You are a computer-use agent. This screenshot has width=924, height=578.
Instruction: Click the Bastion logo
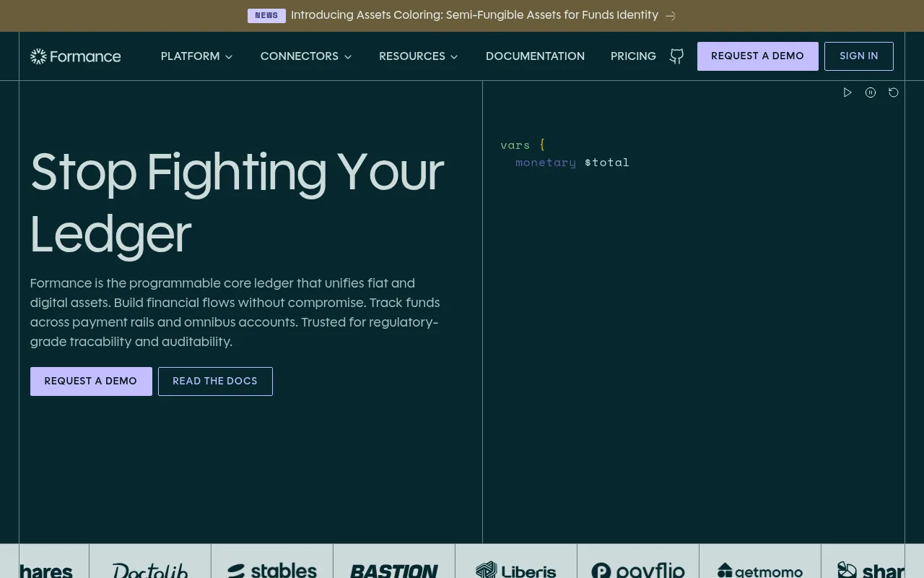pos(394,571)
